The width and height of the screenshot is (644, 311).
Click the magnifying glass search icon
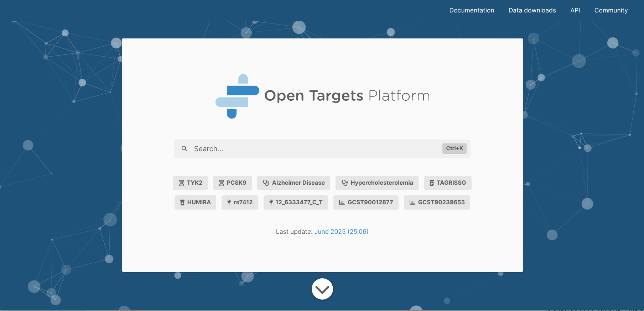click(x=184, y=149)
